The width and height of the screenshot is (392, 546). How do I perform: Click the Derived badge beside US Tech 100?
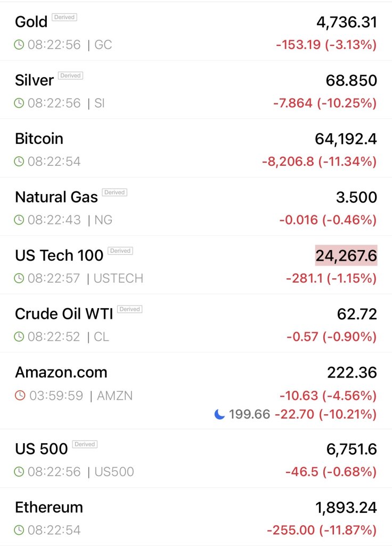coord(120,251)
